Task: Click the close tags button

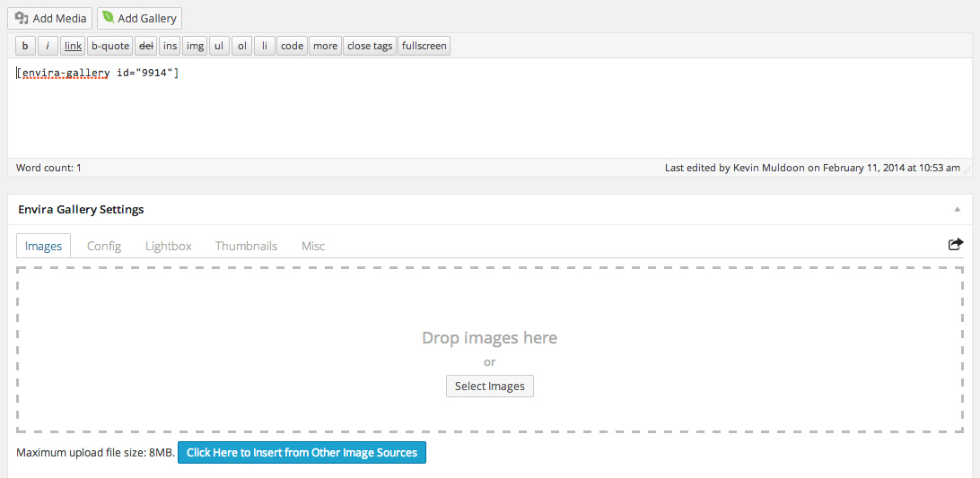Action: (370, 46)
